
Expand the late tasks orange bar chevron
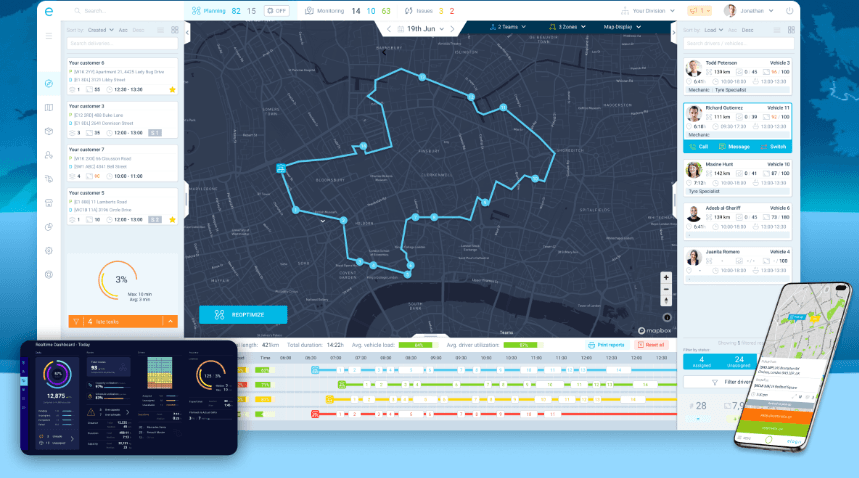tap(170, 321)
